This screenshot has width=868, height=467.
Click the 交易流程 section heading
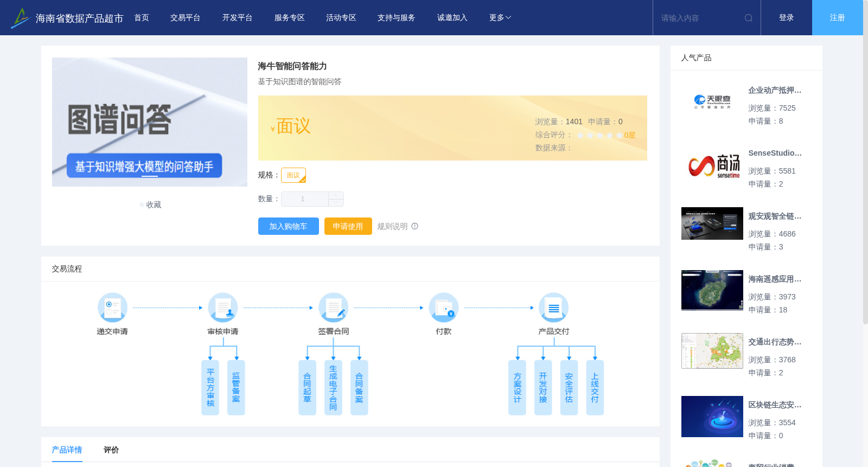pyautogui.click(x=67, y=268)
